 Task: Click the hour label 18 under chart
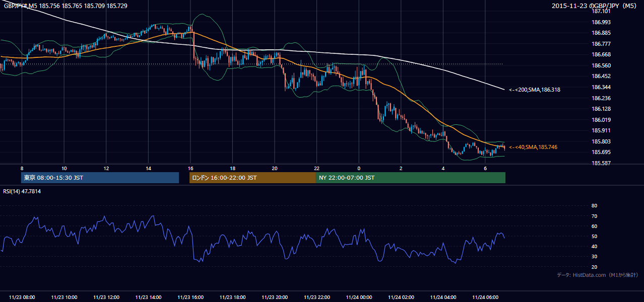point(232,168)
